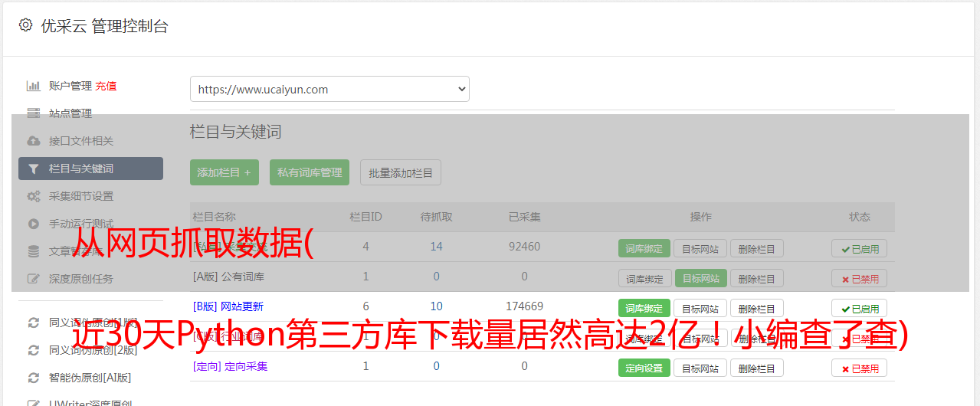Open 同义词伪原创[2版] in the sidebar
The width and height of the screenshot is (980, 406).
pos(93,350)
